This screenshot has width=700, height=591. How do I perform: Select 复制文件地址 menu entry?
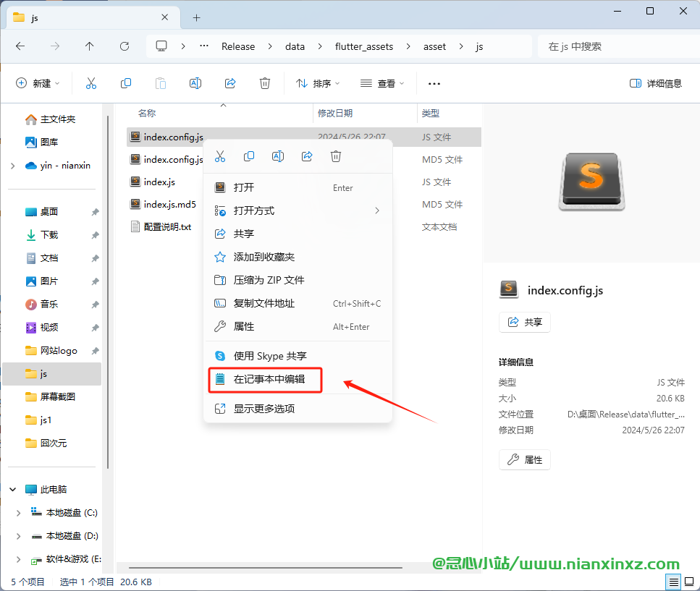coord(298,303)
